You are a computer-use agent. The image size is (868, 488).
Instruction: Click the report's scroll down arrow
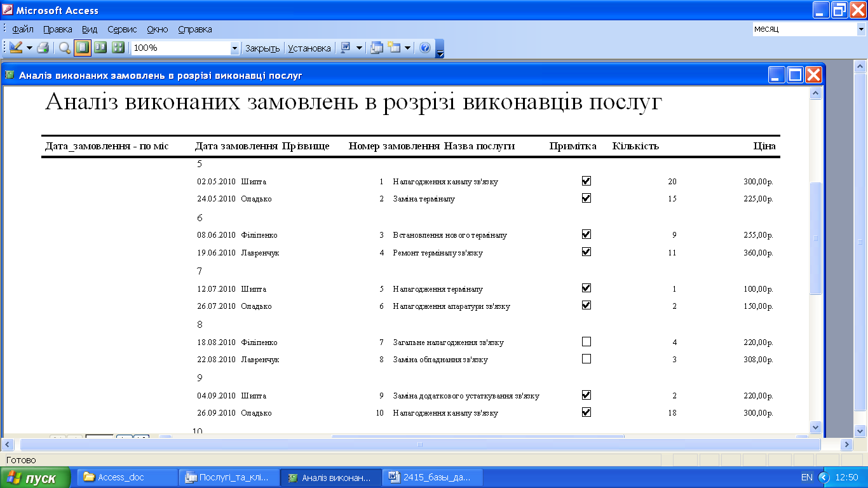pos(816,427)
